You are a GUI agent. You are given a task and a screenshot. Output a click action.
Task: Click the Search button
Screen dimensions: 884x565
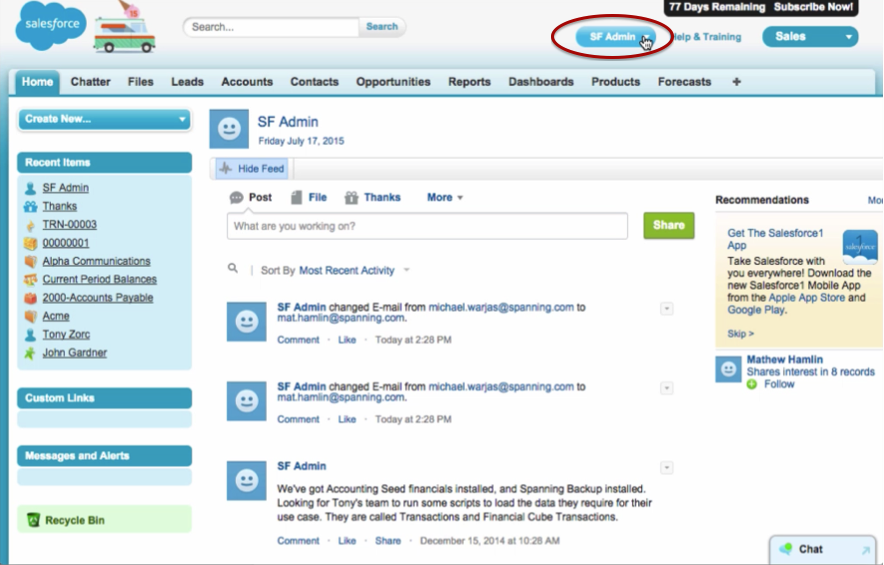(382, 27)
